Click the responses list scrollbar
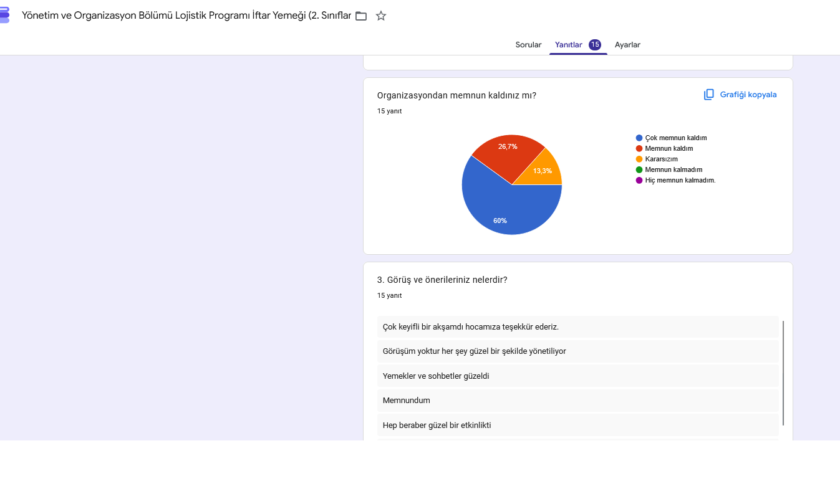Screen dimensions: 840x504 coord(783,373)
